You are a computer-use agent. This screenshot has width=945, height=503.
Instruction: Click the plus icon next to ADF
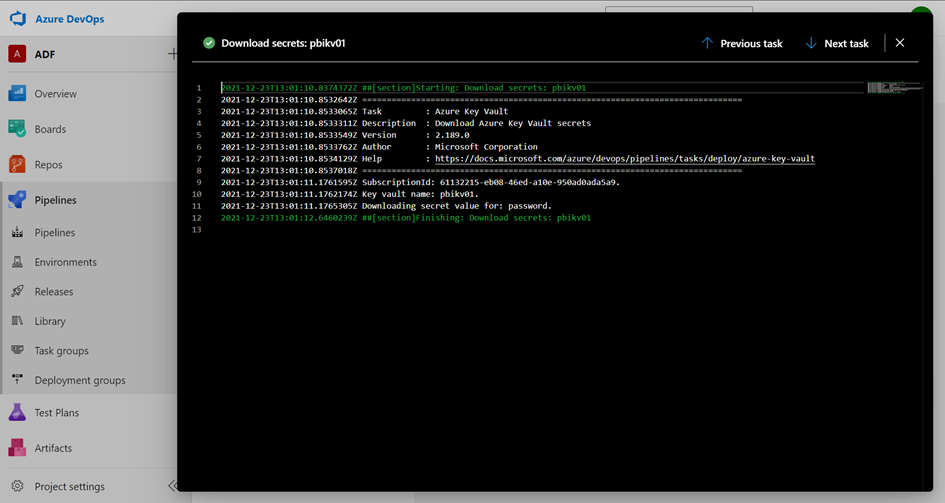click(172, 54)
